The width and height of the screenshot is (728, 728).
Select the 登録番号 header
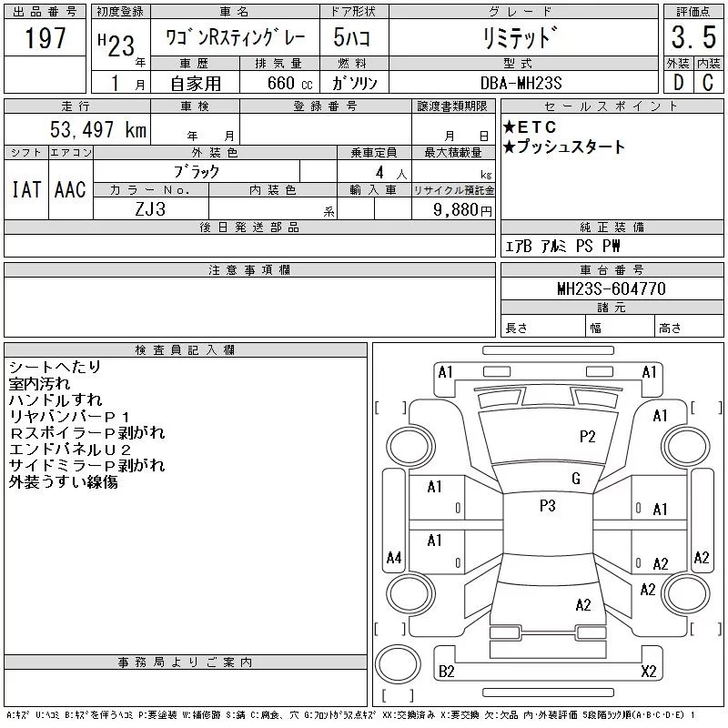click(326, 106)
